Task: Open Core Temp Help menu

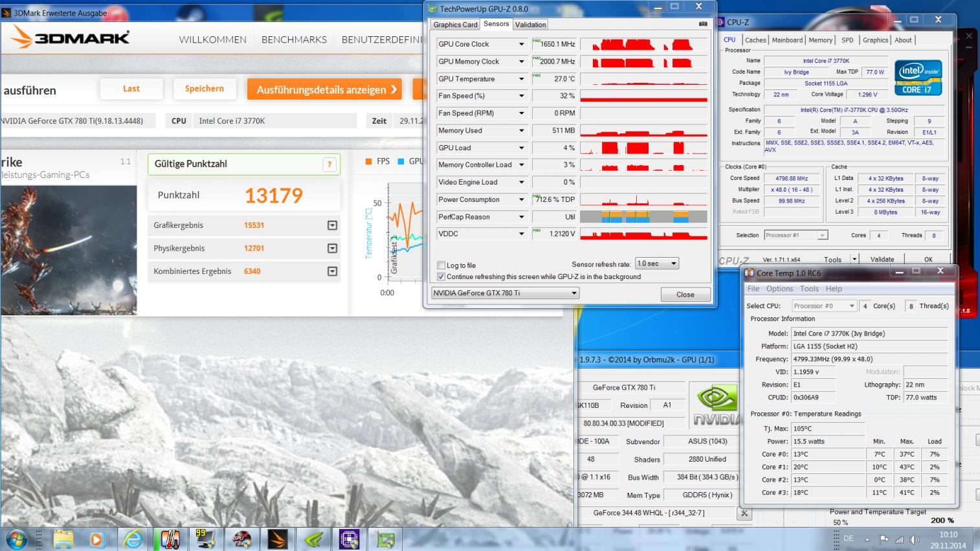Action: point(834,289)
